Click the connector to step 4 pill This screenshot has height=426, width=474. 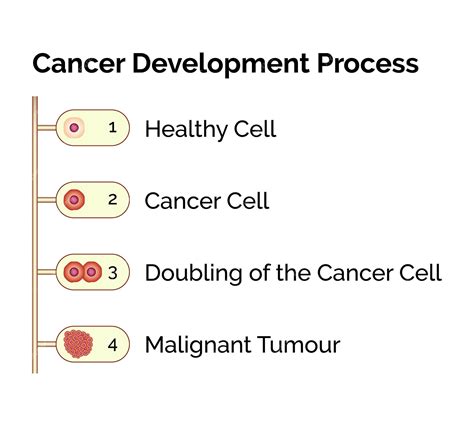pos(47,345)
